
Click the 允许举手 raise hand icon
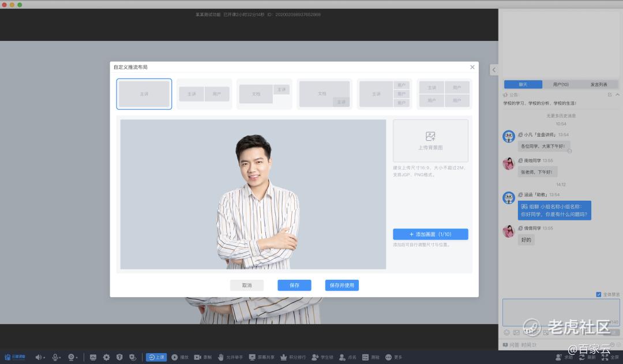tap(221, 358)
